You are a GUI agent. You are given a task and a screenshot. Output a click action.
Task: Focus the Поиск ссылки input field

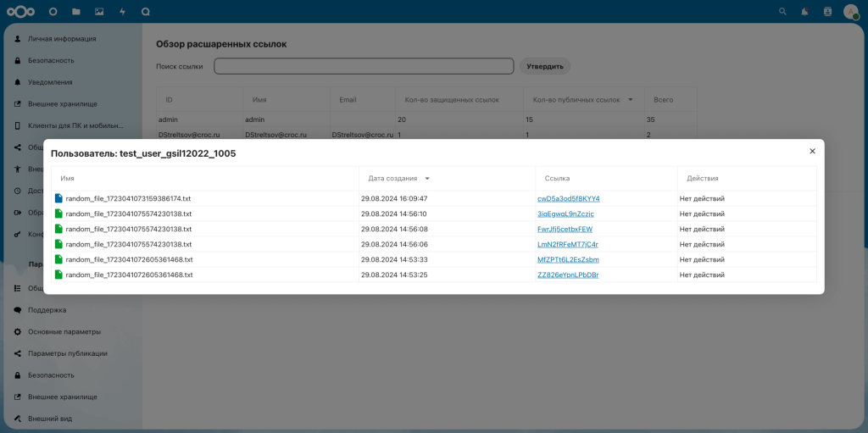coord(364,66)
